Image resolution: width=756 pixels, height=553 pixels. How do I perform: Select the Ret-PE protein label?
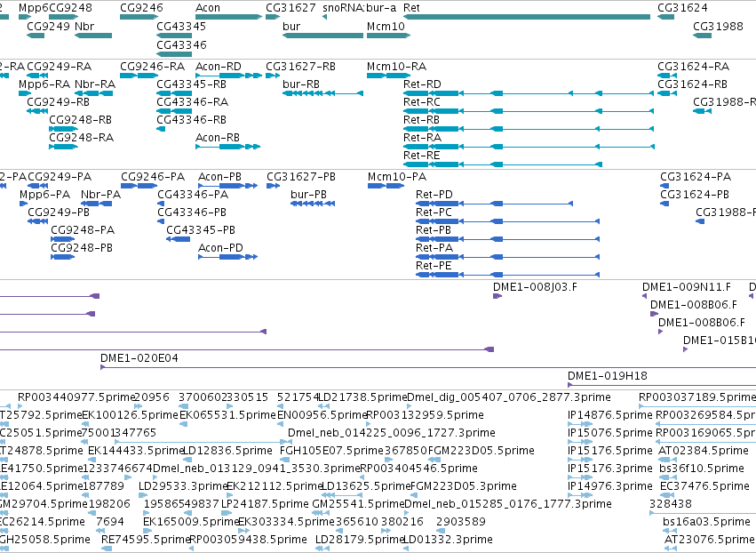434,266
